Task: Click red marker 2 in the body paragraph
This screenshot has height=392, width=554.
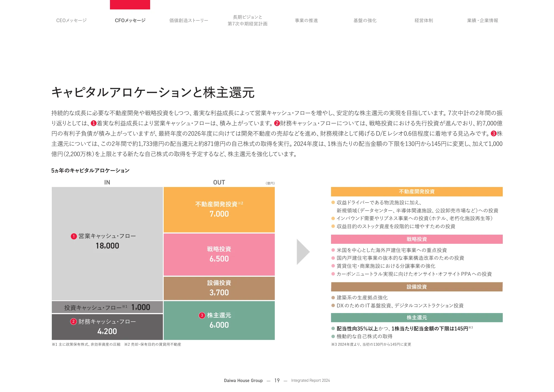Action: pyautogui.click(x=277, y=123)
